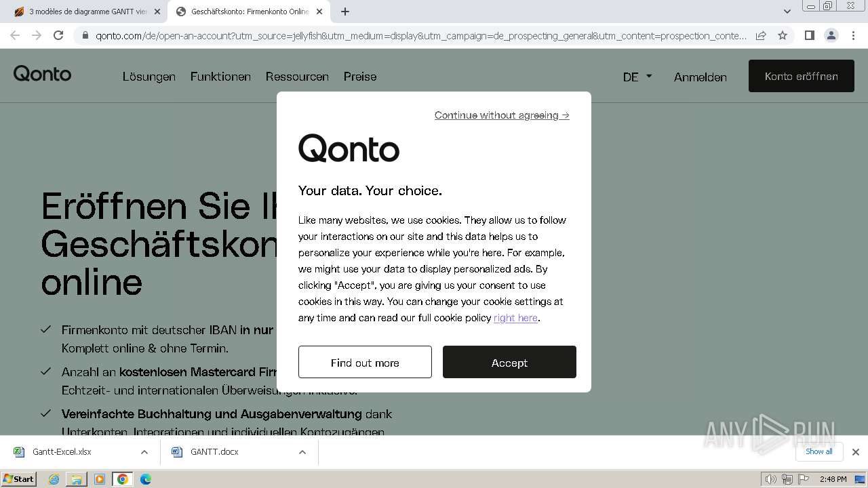Expand the DE language dropdown
This screenshot has height=488, width=868.
637,77
